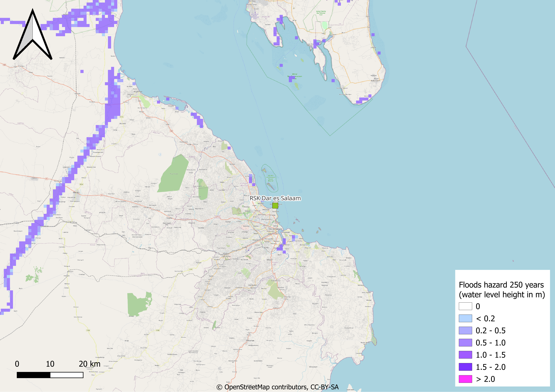Screen dimensions: 555x392
Task: Click the 'Kinondoni Municipal' district label
Action: (244, 184)
